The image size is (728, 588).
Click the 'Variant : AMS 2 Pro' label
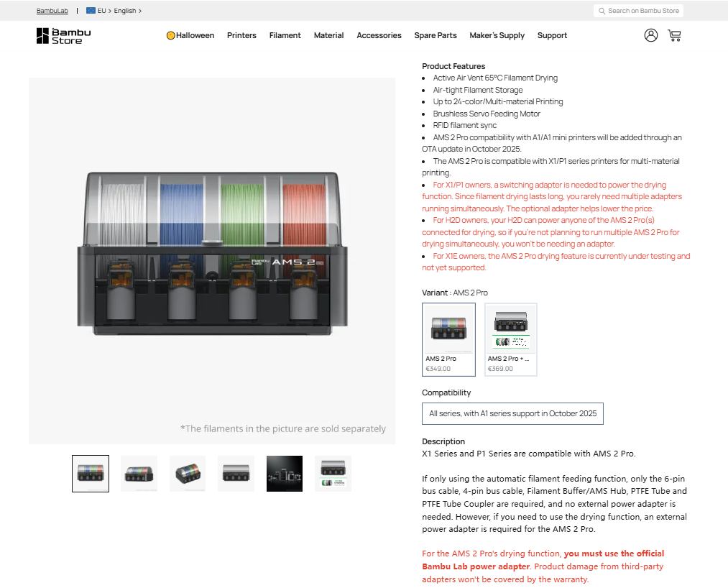(455, 293)
